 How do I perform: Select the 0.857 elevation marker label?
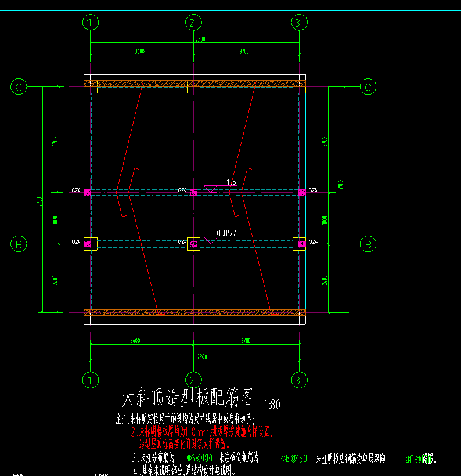click(226, 233)
